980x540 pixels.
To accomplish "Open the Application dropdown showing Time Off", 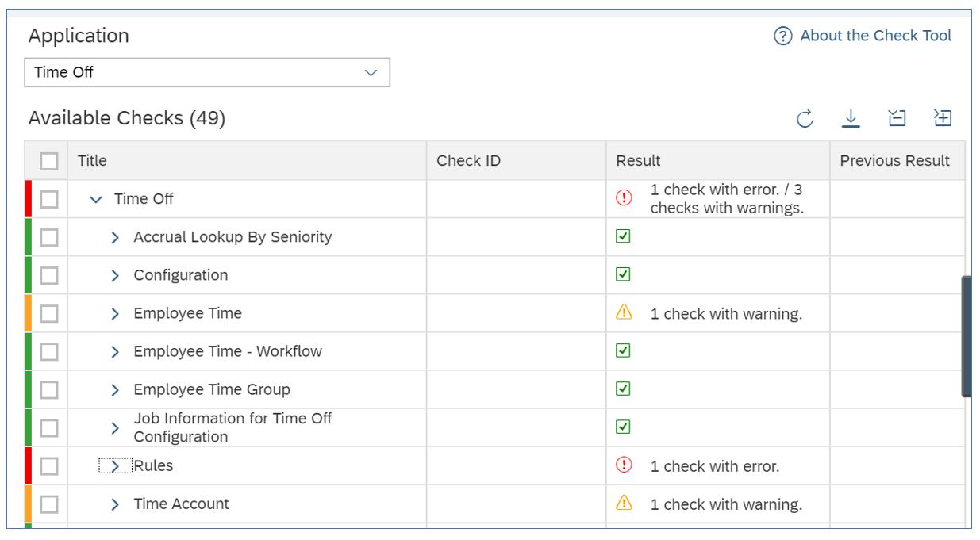I will [207, 72].
